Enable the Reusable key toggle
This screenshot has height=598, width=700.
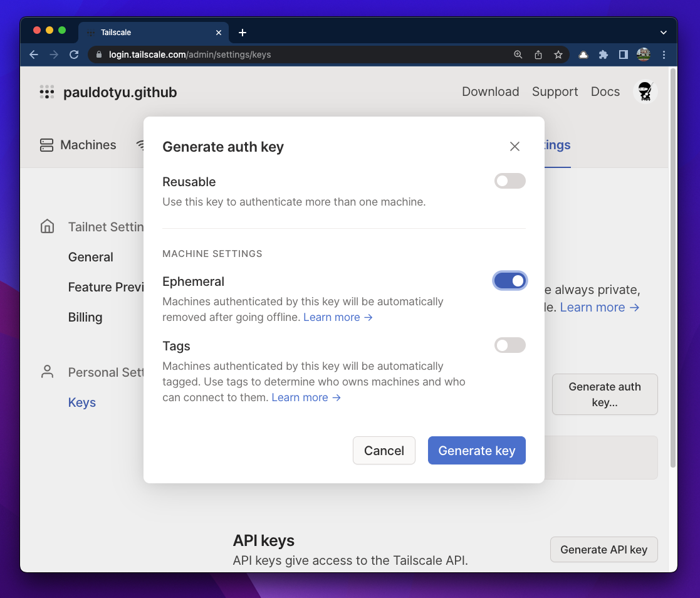(x=509, y=181)
